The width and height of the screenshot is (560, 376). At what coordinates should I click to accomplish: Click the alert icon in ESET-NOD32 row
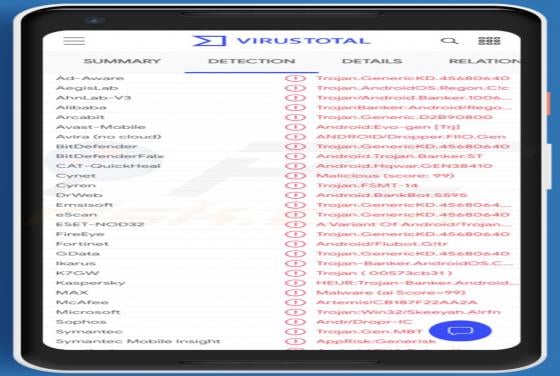tap(295, 225)
